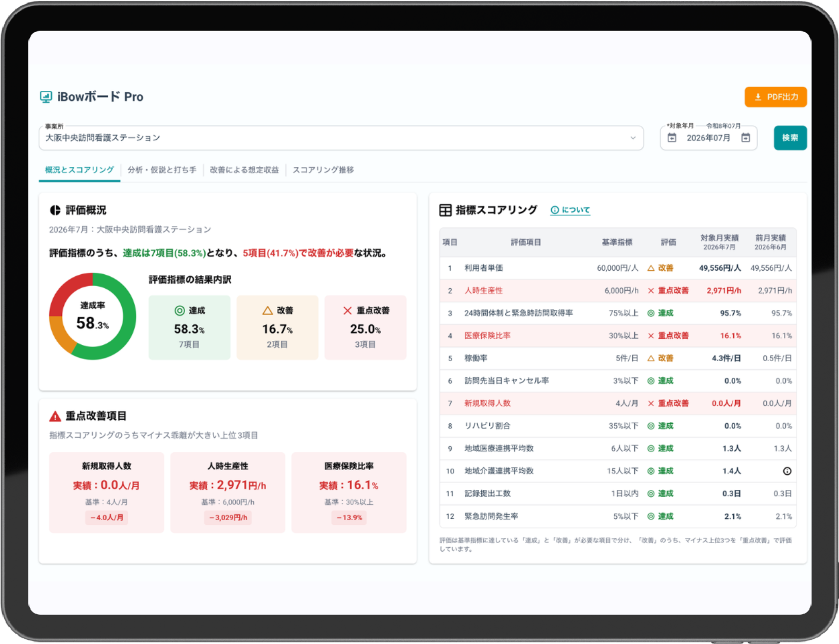Viewport: 839px width, 644px height.
Task: Click the iBowボード Pro logo icon
Action: pos(46,97)
